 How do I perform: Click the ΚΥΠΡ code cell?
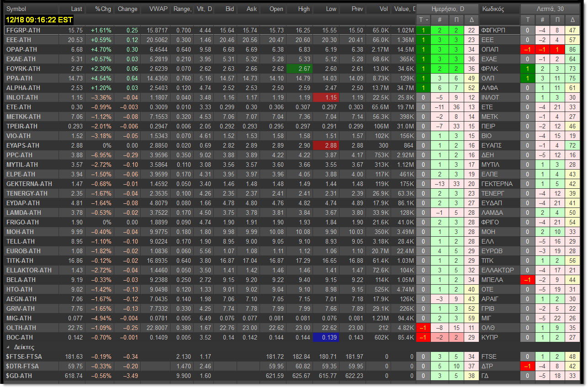coord(499,337)
